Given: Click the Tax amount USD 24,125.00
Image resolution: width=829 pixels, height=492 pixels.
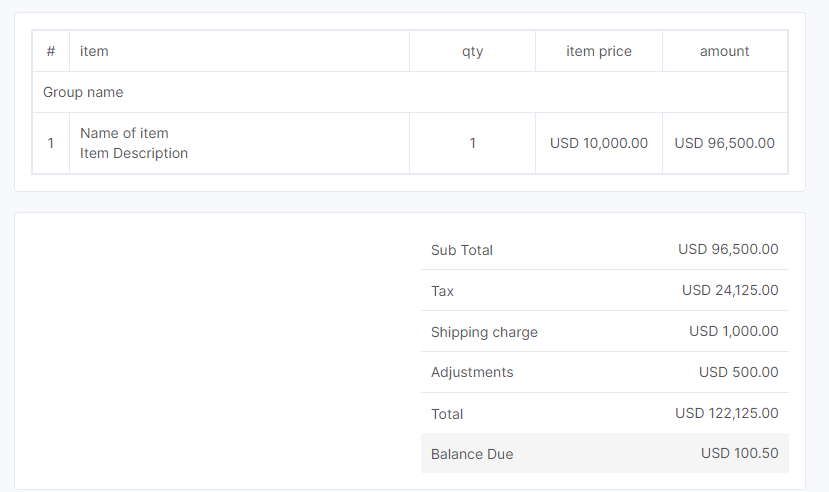Looking at the screenshot, I should tap(730, 290).
